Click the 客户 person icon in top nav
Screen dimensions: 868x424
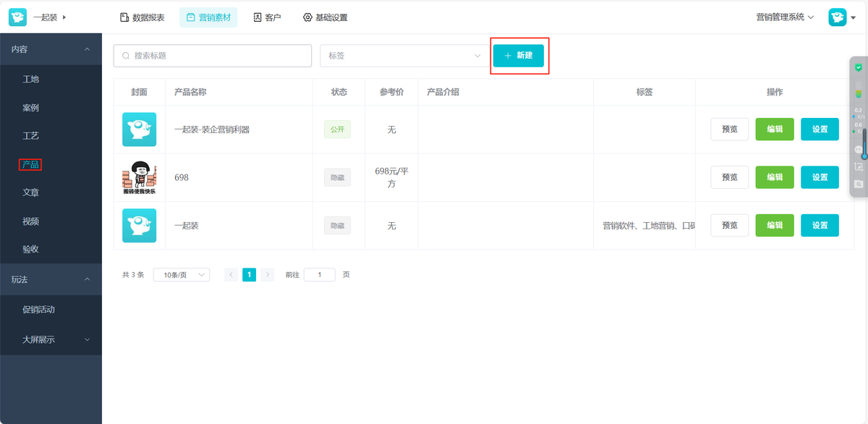click(x=258, y=17)
